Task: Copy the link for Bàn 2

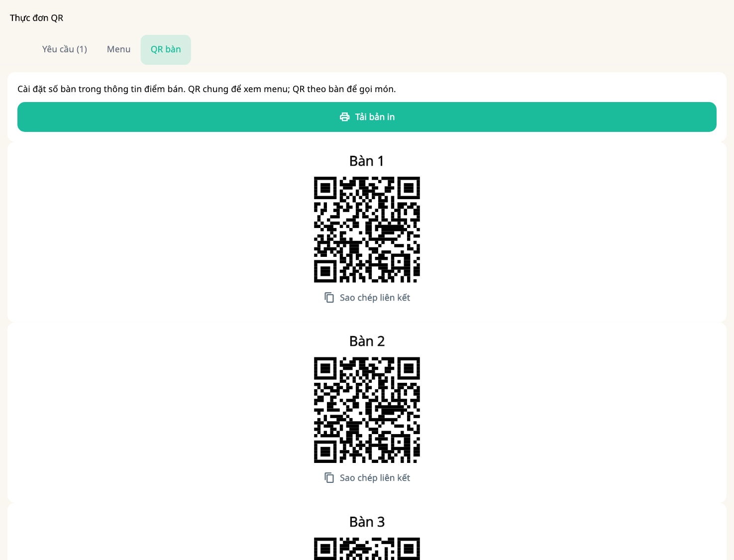Action: tap(367, 478)
